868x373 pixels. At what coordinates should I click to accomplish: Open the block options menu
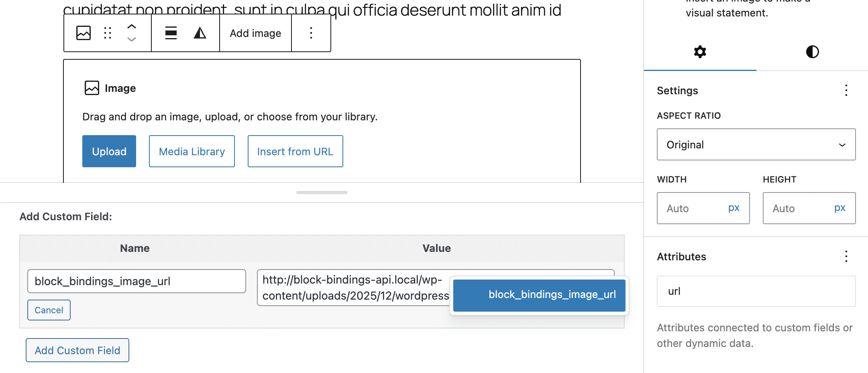[311, 33]
